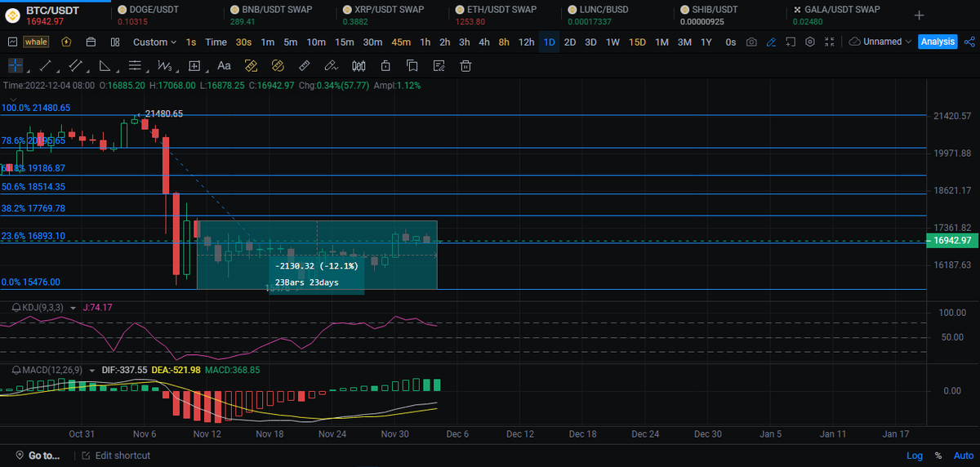Select the long/short position measure tool

coord(194,65)
